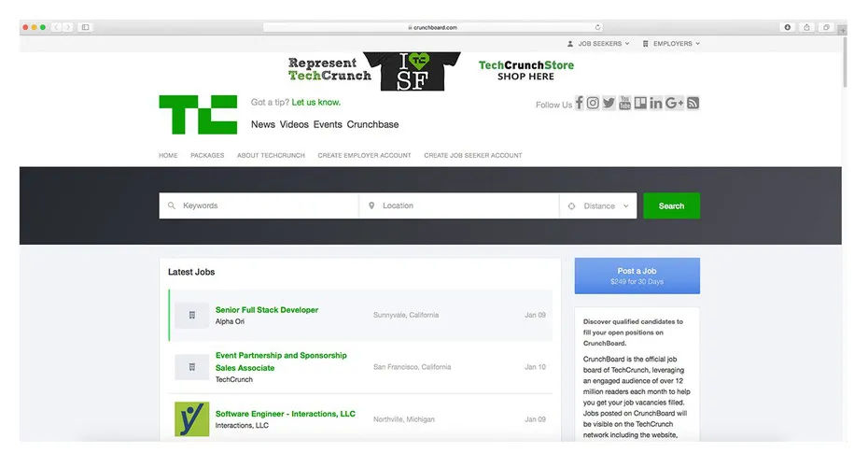Open News navigation link

[263, 124]
